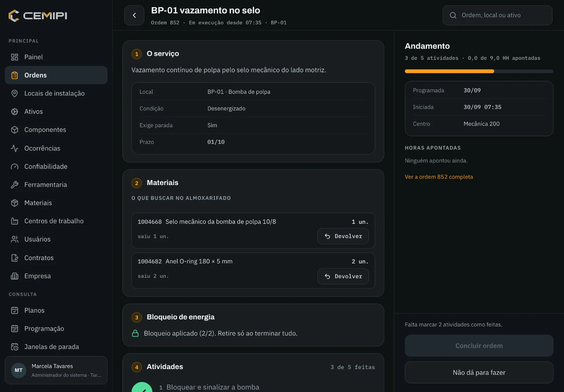Click the return arrow icon for Anel O-ring
The height and width of the screenshot is (392, 564).
327,276
